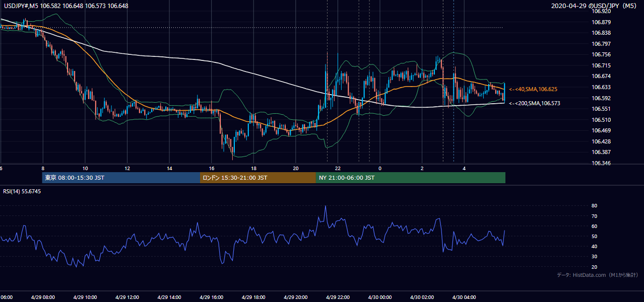Click hour tick 10 on price chart axis

click(85, 169)
